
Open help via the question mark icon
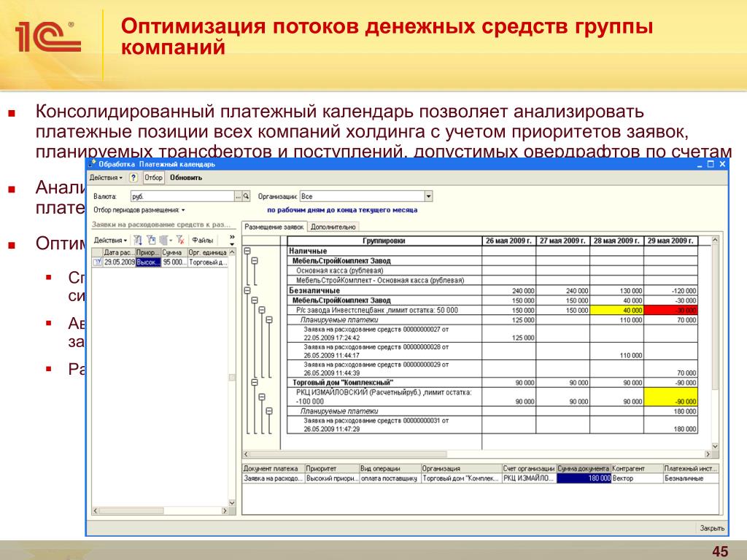point(134,178)
